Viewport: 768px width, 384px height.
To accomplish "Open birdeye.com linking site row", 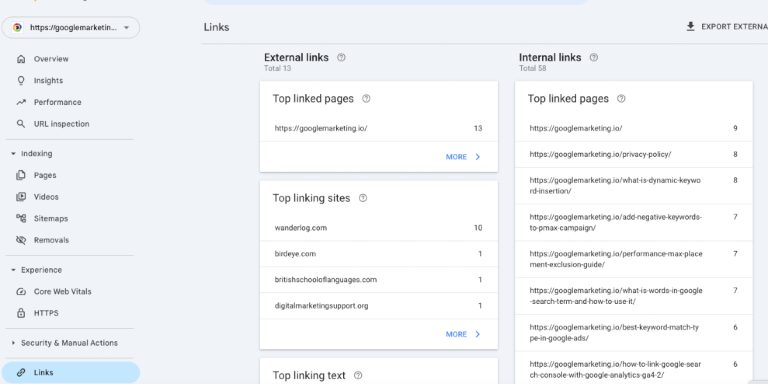I will click(x=379, y=254).
